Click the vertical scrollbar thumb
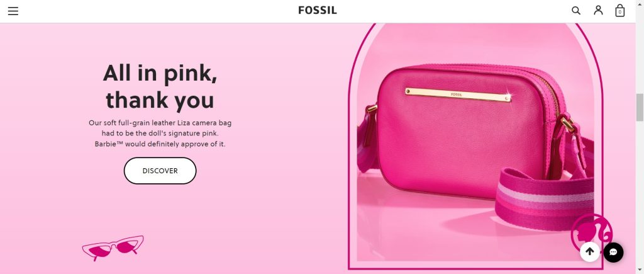644x274 pixels. pyautogui.click(x=640, y=107)
